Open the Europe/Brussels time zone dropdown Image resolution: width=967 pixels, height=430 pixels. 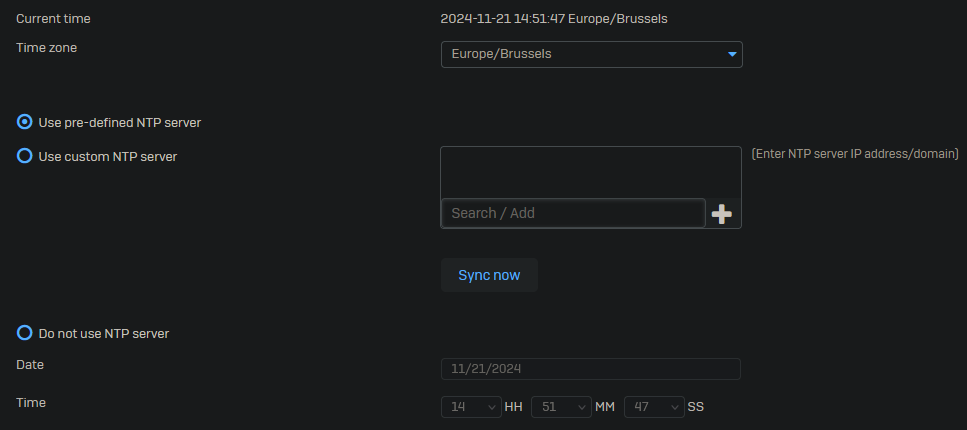point(590,54)
